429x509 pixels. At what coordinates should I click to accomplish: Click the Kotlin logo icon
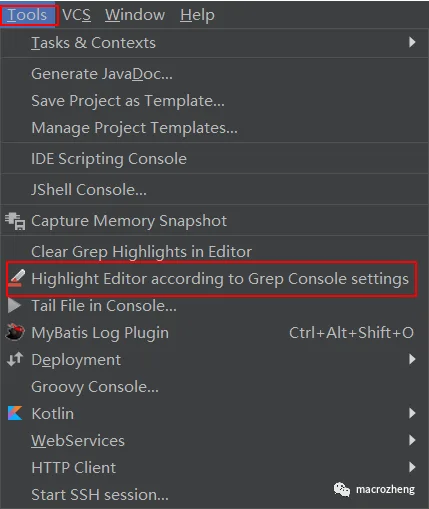point(15,413)
